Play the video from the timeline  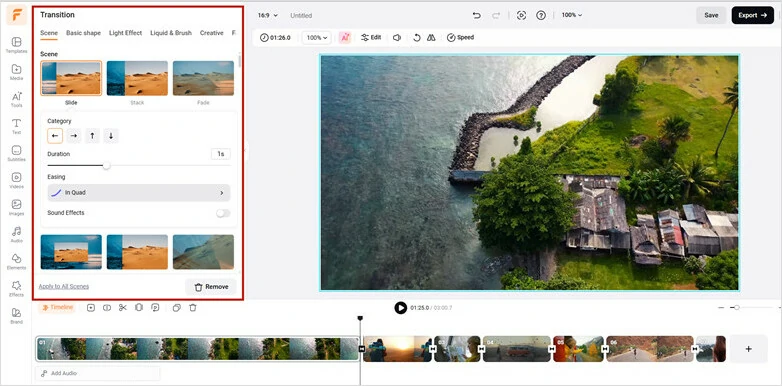(400, 308)
